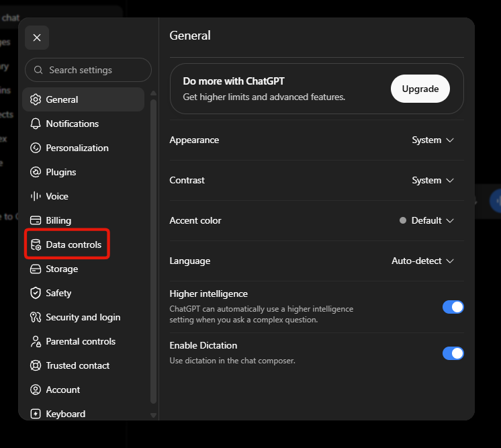Disable the Enable Dictation switch
Viewport: 501px width, 448px height.
pos(453,353)
